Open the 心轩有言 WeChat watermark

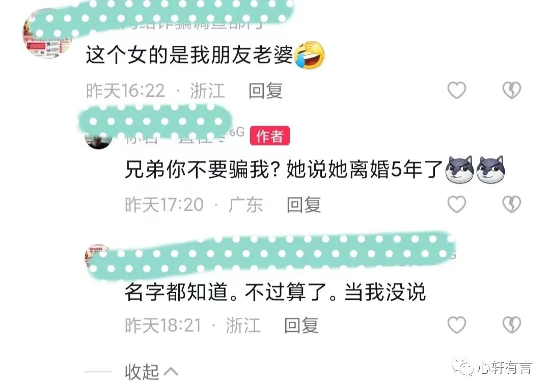click(x=492, y=367)
